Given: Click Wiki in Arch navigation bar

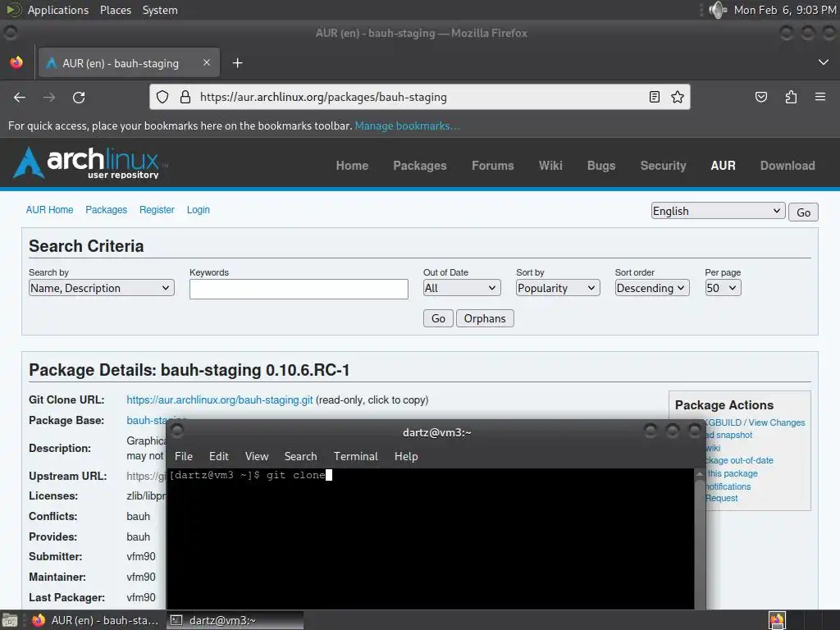Looking at the screenshot, I should [x=550, y=166].
